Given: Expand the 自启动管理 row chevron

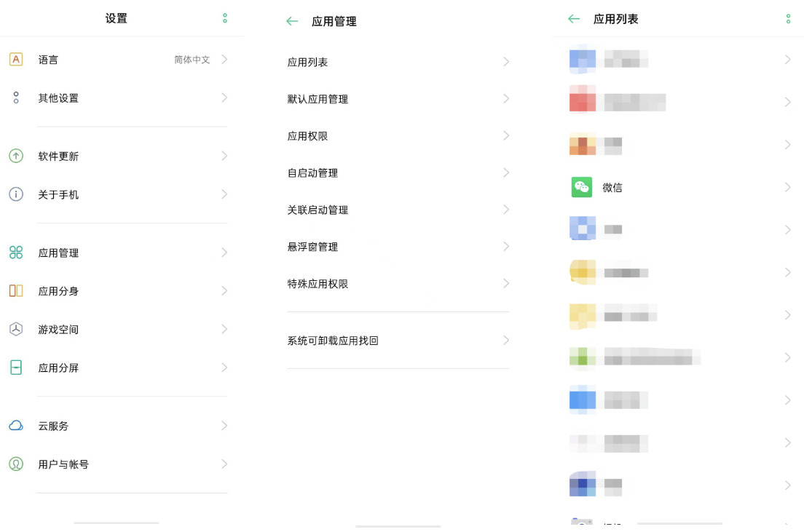Looking at the screenshot, I should [506, 172].
